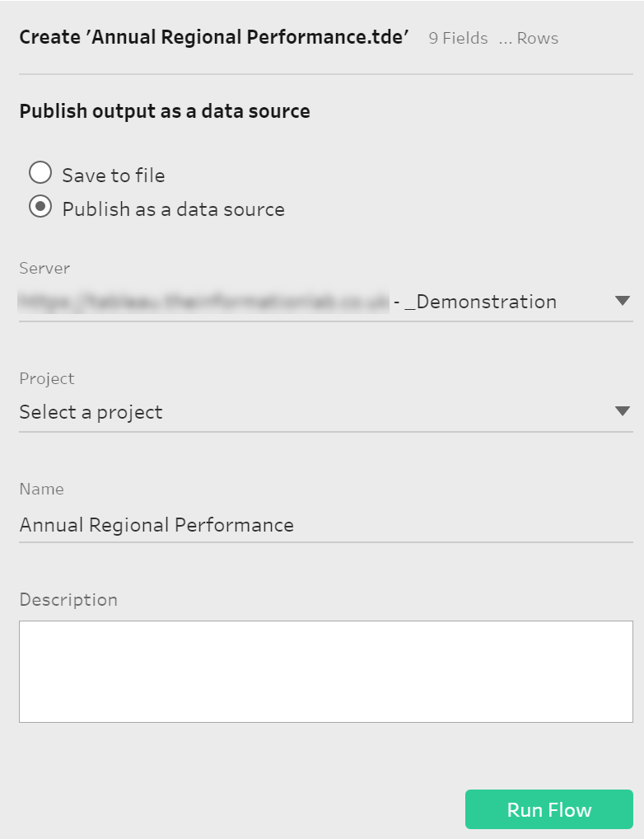Click the Create 'Annual Regional Performance.tde' title
644x839 pixels.
pyautogui.click(x=214, y=37)
